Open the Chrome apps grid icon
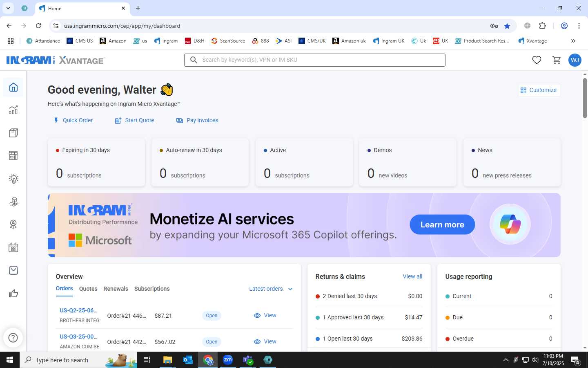 (x=11, y=41)
